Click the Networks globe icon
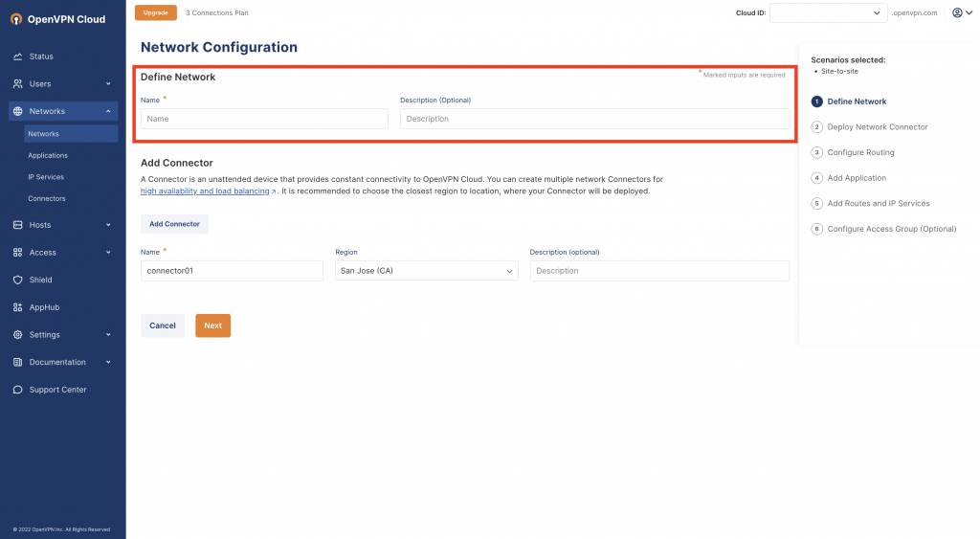980x539 pixels. coord(17,111)
